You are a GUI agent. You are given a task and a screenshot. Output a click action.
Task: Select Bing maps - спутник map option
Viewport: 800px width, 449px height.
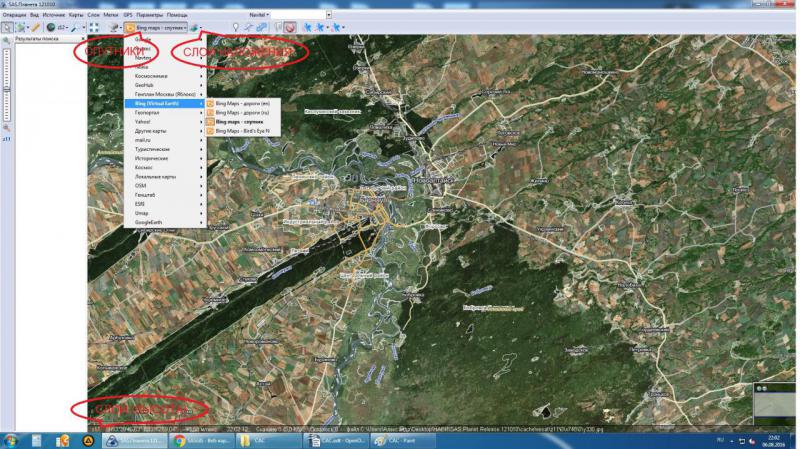coord(242,121)
